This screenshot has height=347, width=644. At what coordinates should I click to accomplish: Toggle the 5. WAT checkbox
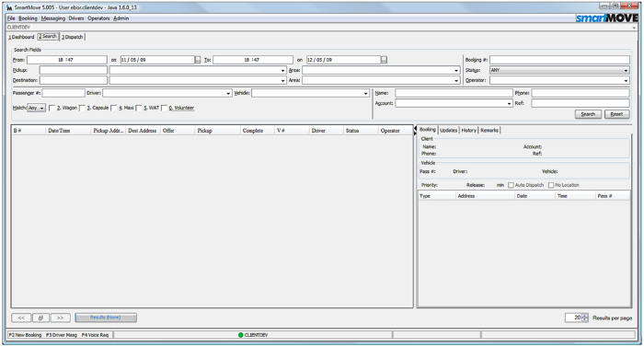139,108
